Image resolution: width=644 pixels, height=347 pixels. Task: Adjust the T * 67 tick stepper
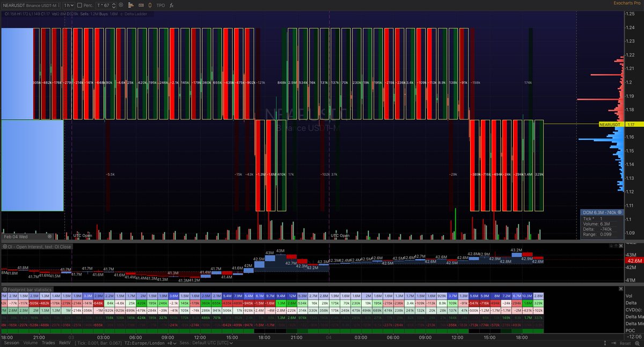click(114, 5)
